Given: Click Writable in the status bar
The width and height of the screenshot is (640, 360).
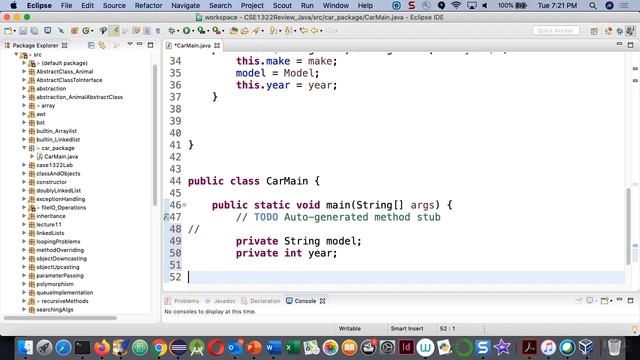Looking at the screenshot, I should (x=349, y=329).
